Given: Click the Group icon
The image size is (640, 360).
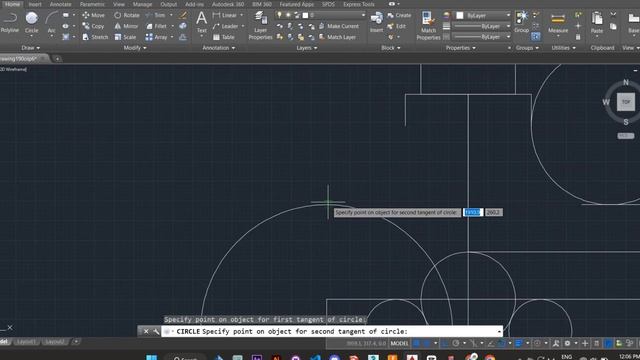Looking at the screenshot, I should (521, 22).
